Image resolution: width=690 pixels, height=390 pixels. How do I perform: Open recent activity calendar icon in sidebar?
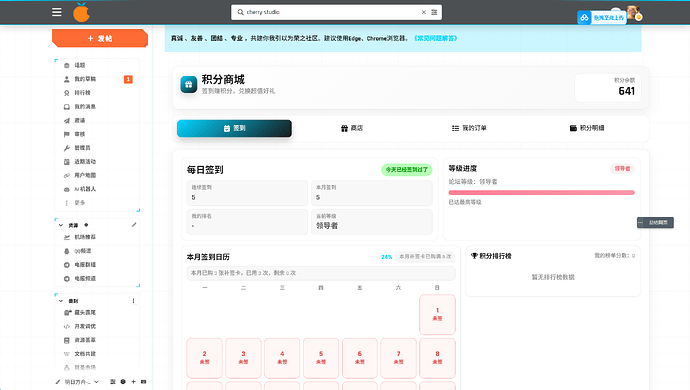(66, 162)
